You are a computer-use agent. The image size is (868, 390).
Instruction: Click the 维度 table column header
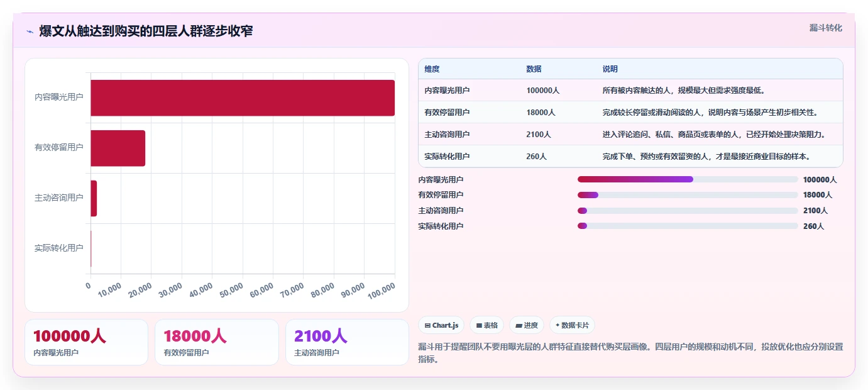(x=432, y=69)
